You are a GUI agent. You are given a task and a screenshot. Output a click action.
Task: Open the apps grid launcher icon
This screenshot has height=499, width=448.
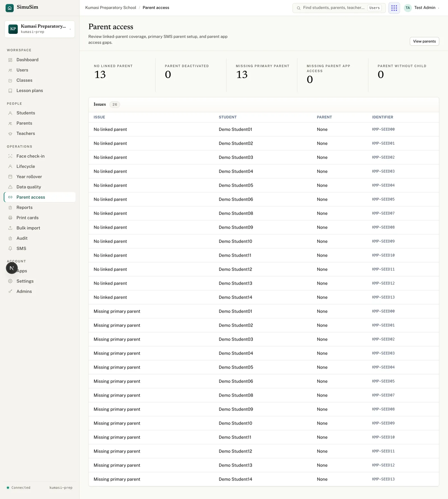click(x=394, y=8)
